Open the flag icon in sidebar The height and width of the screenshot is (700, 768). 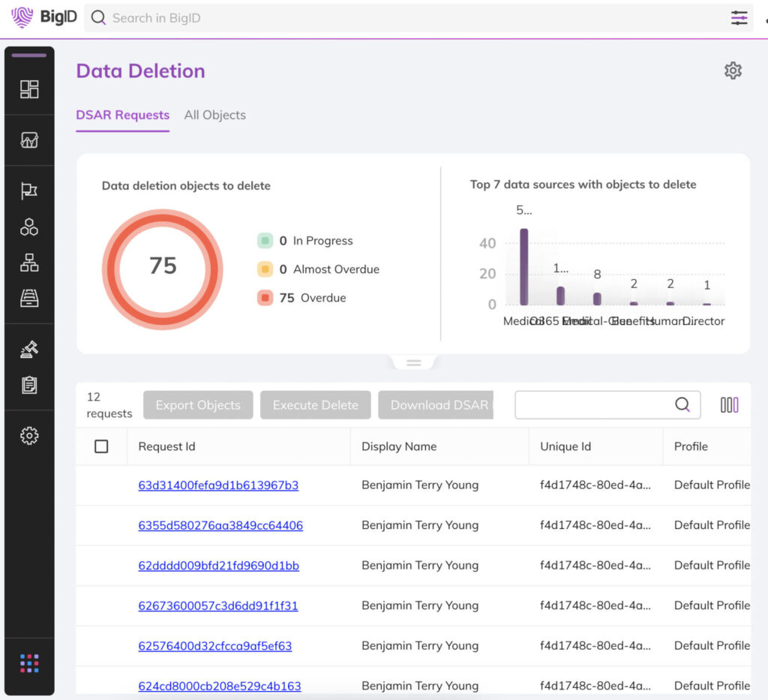click(x=29, y=191)
